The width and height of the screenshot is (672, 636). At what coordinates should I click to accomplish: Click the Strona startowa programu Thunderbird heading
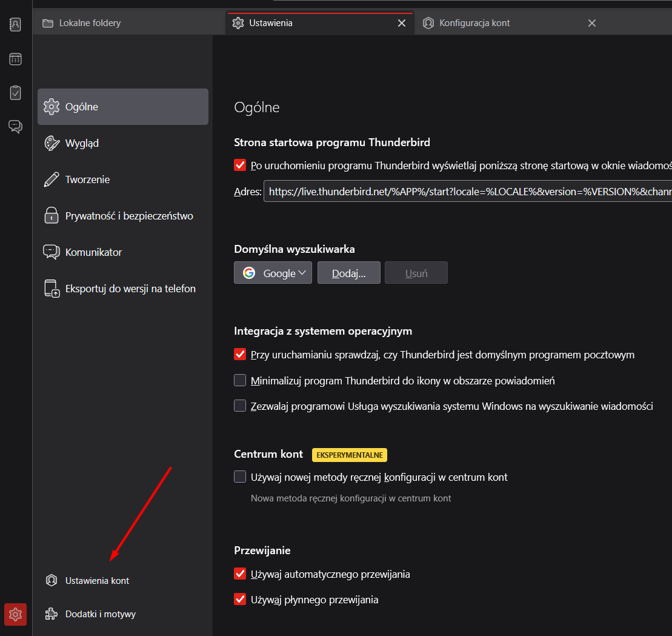[x=332, y=142]
